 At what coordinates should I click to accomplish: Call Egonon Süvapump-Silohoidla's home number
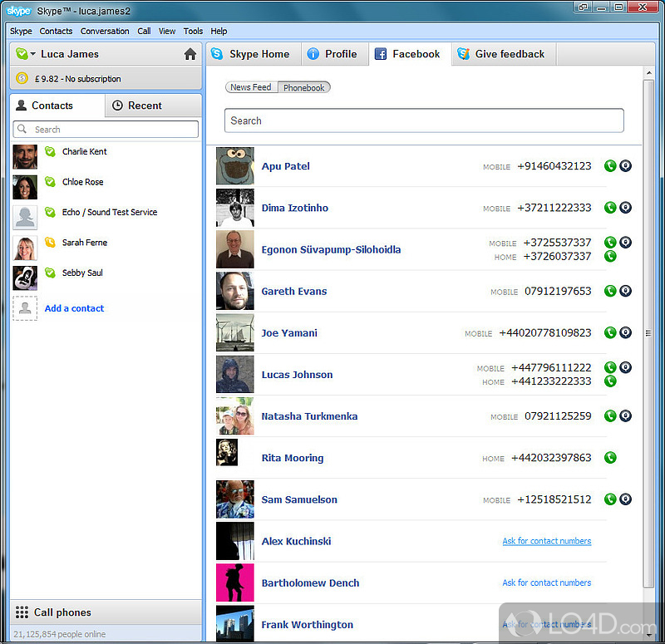click(610, 256)
